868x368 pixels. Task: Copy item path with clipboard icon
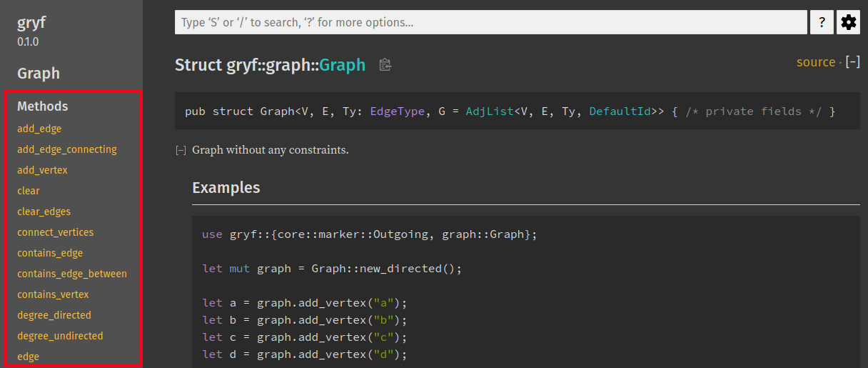point(385,65)
